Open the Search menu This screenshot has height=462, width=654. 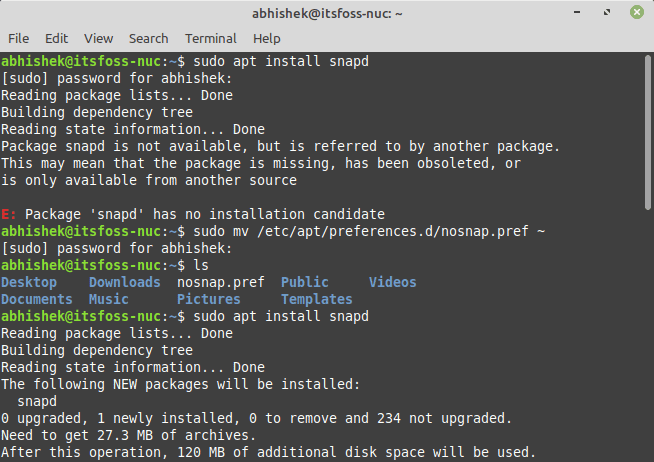[x=148, y=38]
